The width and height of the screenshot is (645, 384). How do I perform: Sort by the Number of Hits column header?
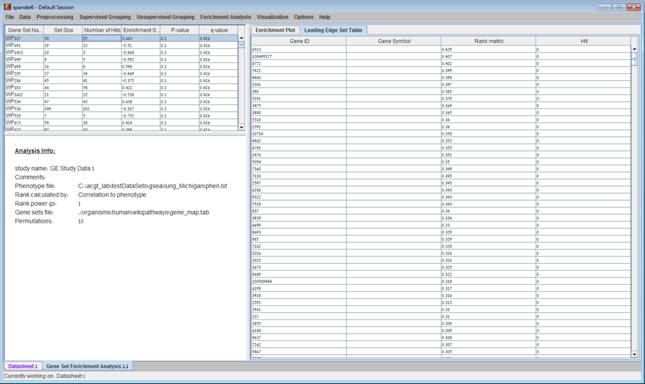[102, 30]
